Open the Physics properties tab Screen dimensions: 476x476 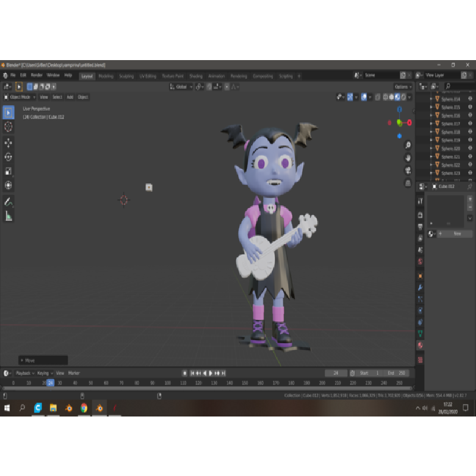421,311
